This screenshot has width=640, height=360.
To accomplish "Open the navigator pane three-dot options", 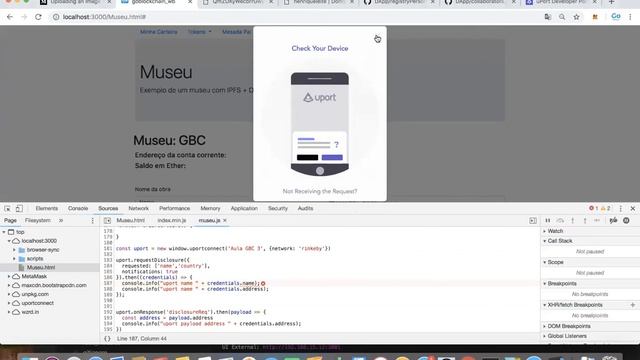I will pos(93,221).
